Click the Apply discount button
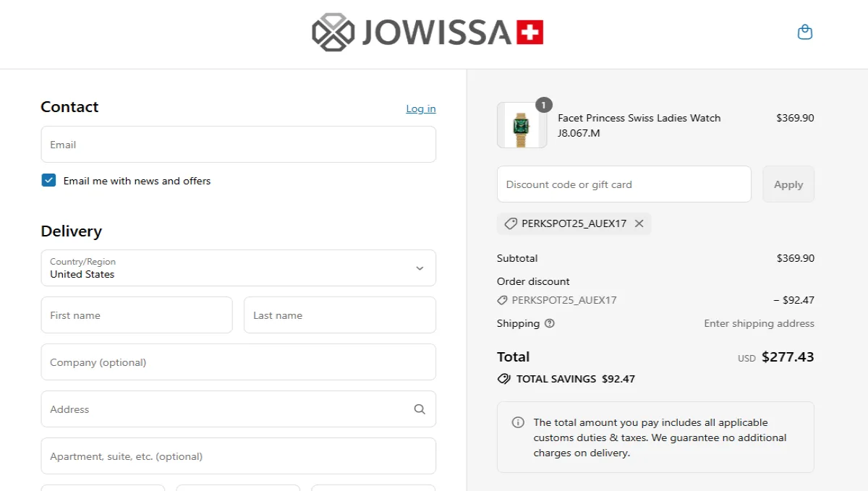868x491 pixels. [x=788, y=184]
